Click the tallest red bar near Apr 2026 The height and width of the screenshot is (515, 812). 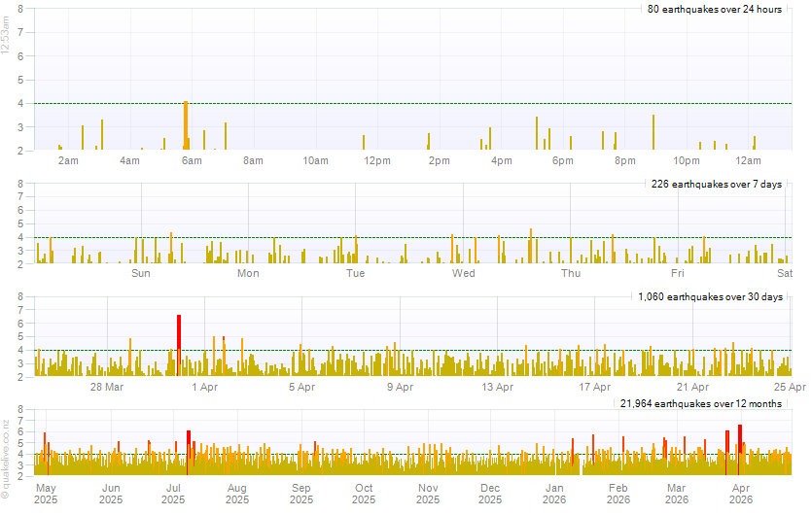(x=740, y=445)
